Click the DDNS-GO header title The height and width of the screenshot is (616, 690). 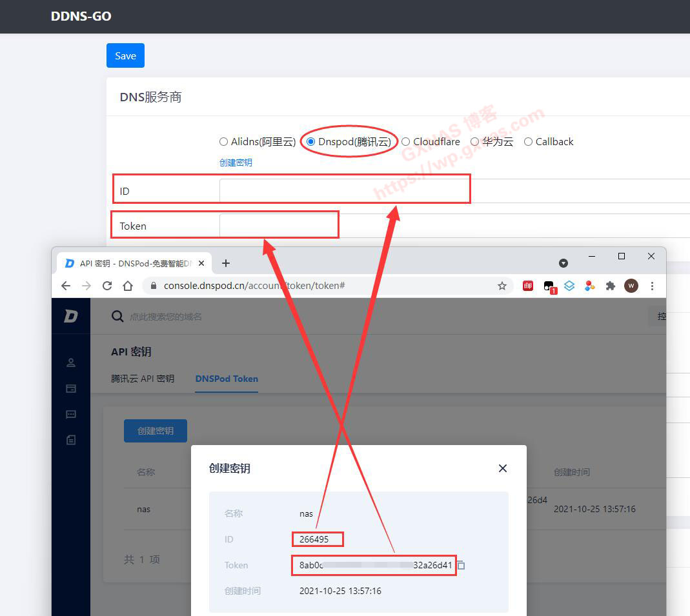tap(81, 16)
